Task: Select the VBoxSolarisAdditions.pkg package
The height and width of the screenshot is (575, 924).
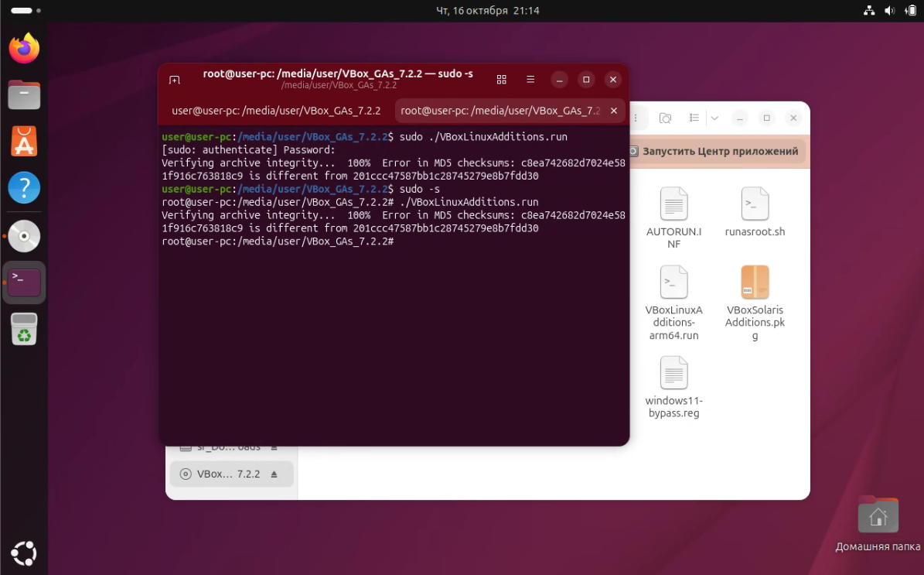Action: coord(755,303)
